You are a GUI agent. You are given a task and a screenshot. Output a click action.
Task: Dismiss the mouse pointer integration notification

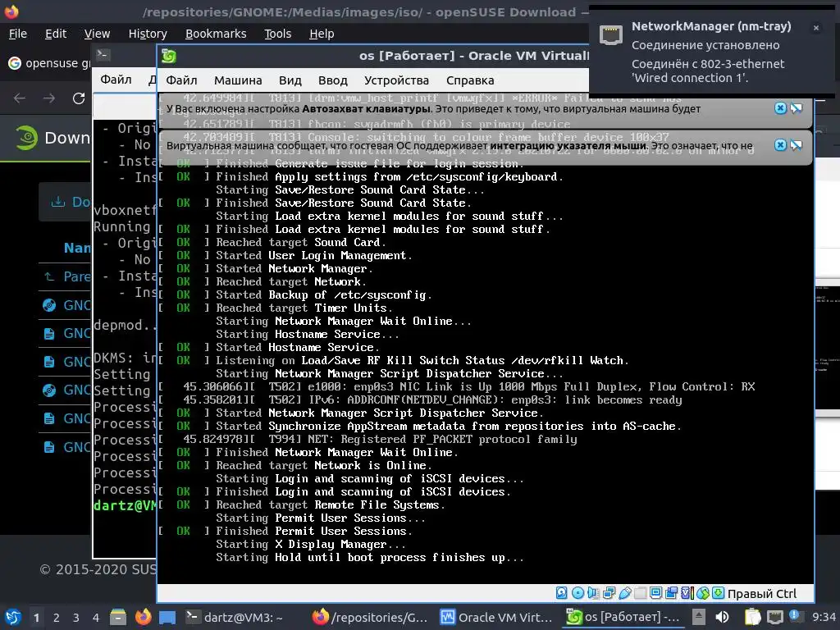(781, 145)
